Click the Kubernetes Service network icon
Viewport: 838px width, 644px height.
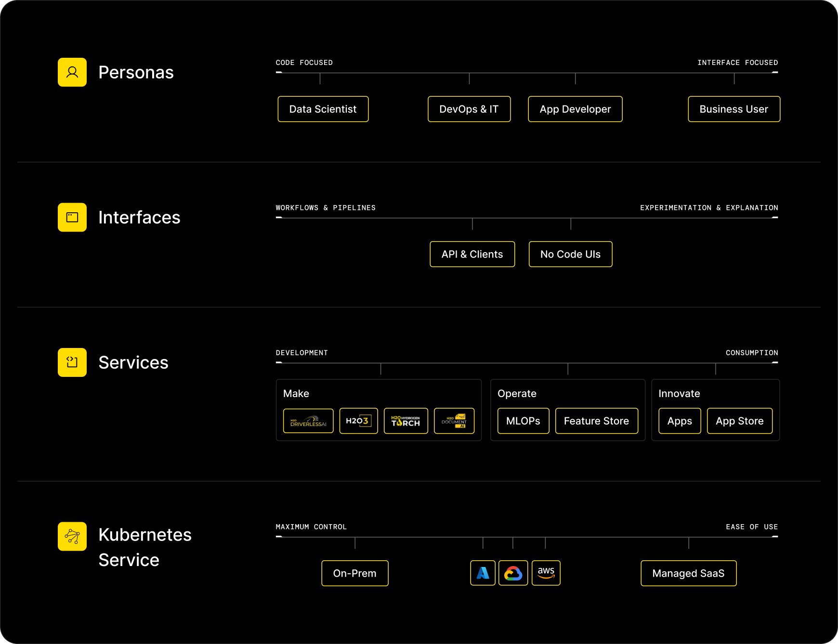(x=72, y=536)
